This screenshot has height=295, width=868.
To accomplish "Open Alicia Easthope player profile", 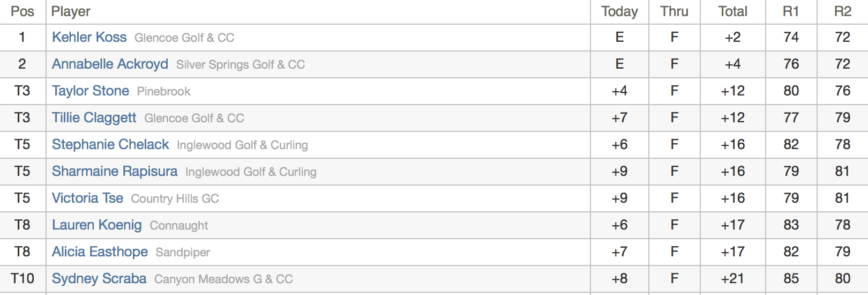I will (x=100, y=252).
